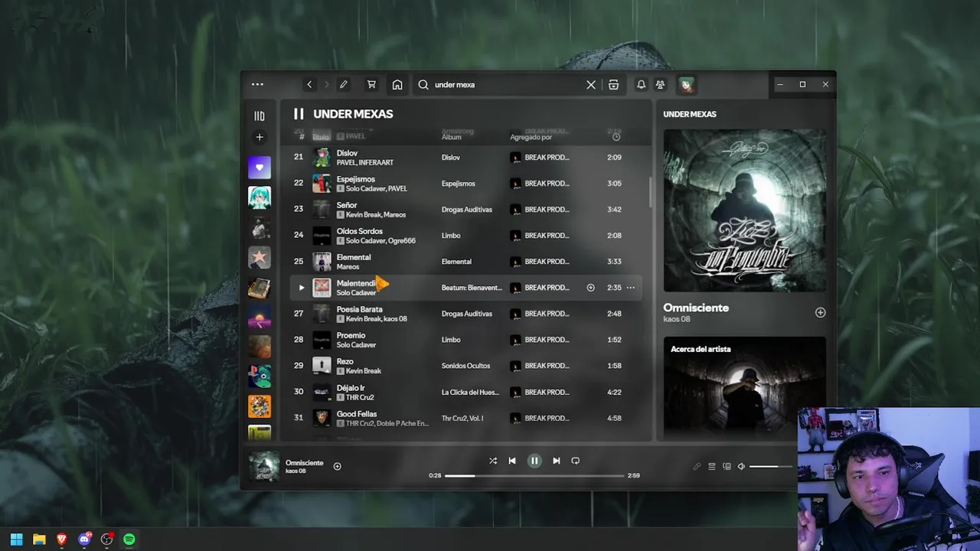The height and width of the screenshot is (551, 980).
Task: Connect to a device icon
Action: click(x=727, y=466)
